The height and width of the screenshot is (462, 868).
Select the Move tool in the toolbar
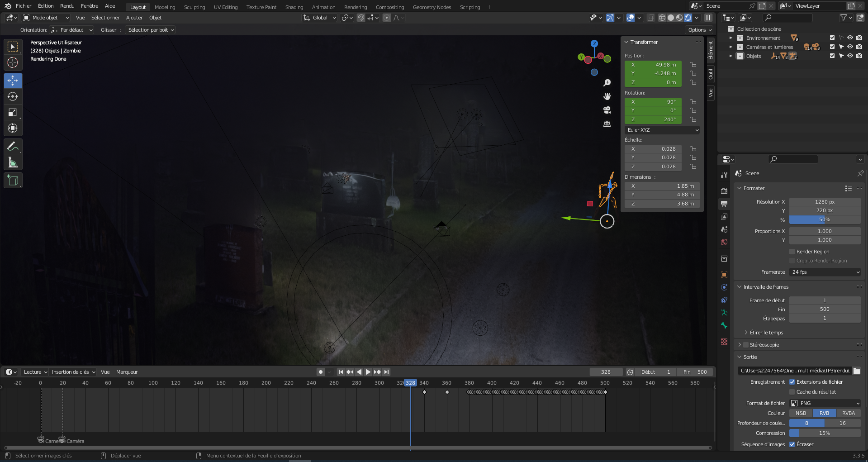[13, 81]
